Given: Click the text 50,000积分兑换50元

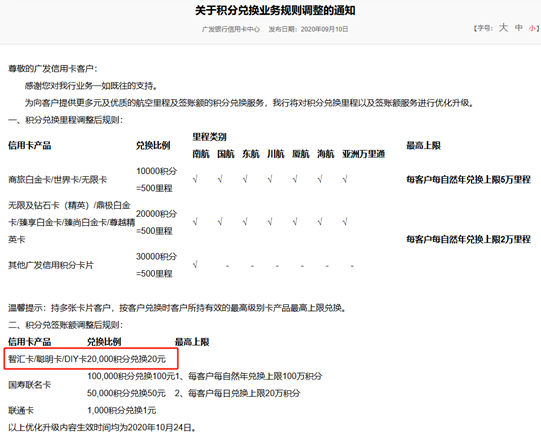Looking at the screenshot, I should click(x=126, y=393).
